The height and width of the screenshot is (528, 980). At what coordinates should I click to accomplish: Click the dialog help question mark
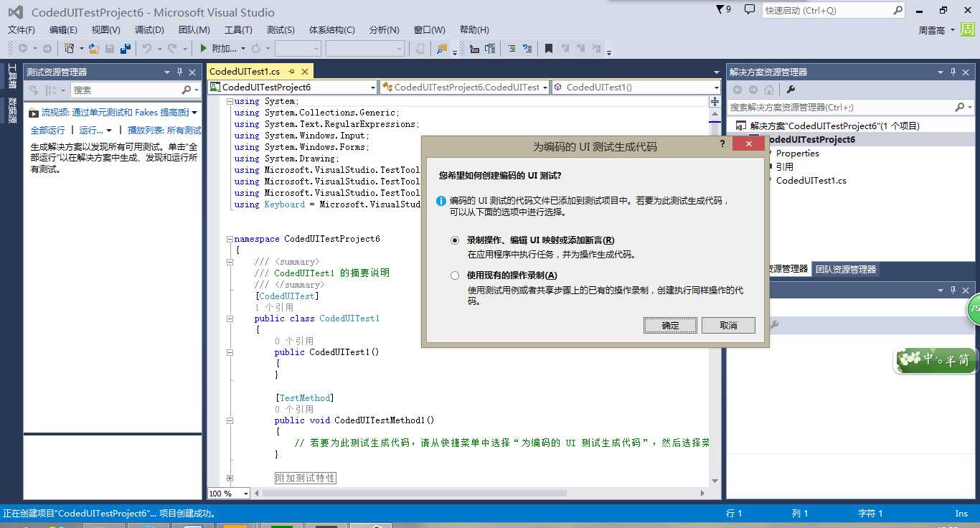pyautogui.click(x=722, y=143)
